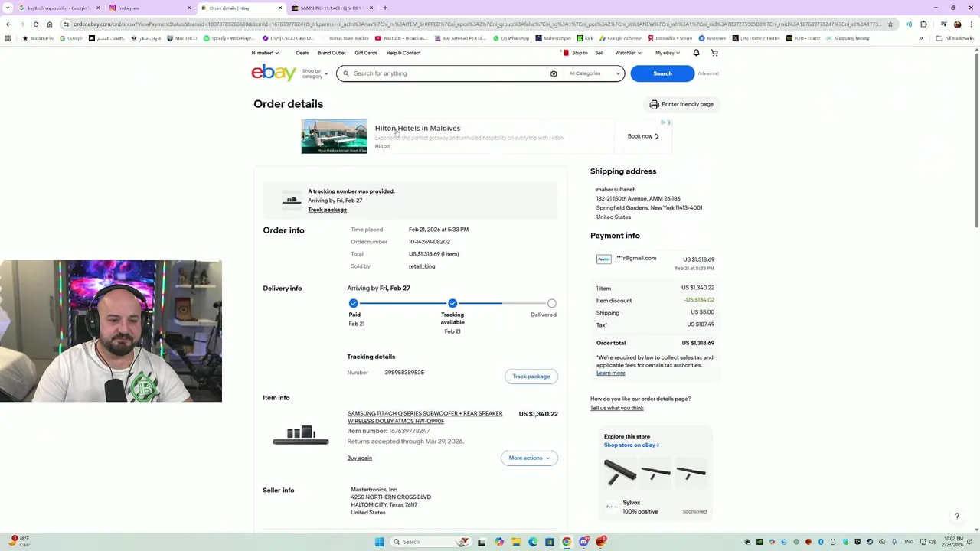Screen dimensions: 980x551
Task: Open Deals in eBay top menu
Action: pos(302,53)
